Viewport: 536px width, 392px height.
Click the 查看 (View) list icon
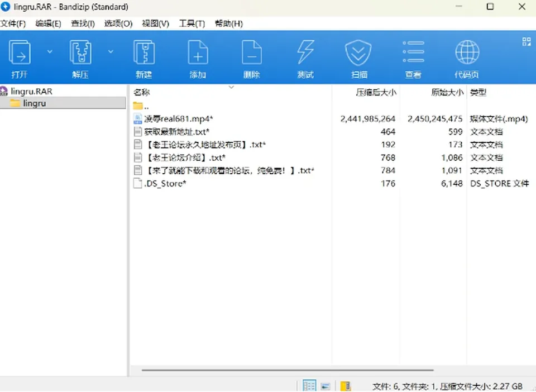(x=413, y=51)
